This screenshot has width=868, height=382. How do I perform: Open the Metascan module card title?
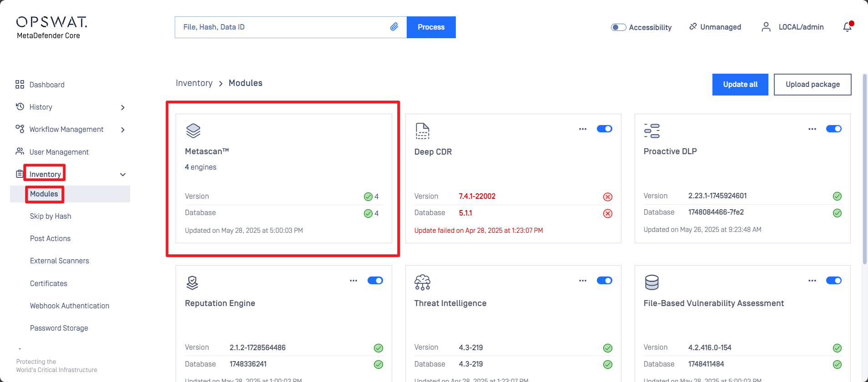(x=207, y=151)
